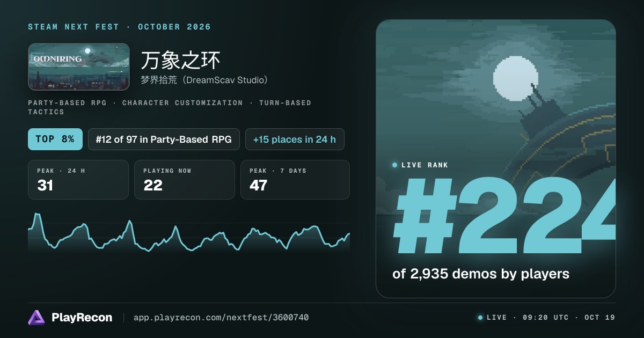Click the large #224 rank number
The height and width of the screenshot is (338, 644).
coord(504,216)
